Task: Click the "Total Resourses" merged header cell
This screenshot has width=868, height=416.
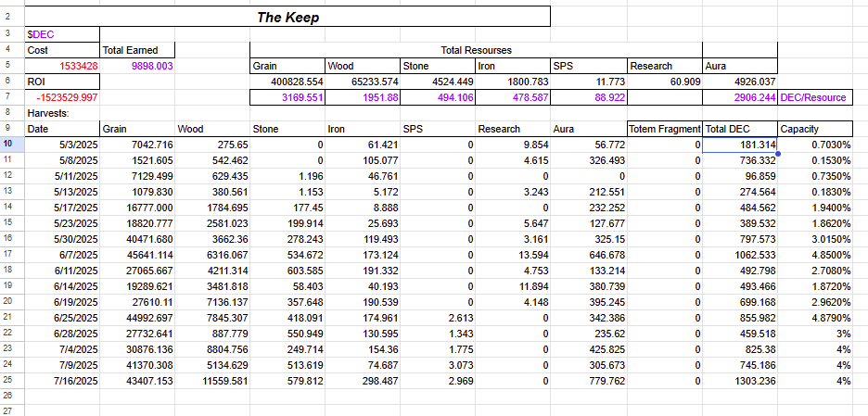Action: click(x=476, y=50)
